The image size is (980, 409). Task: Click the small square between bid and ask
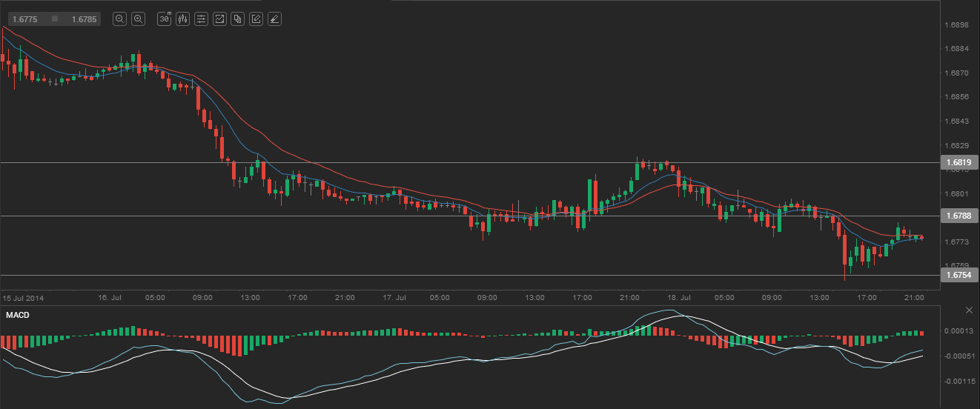click(x=54, y=19)
